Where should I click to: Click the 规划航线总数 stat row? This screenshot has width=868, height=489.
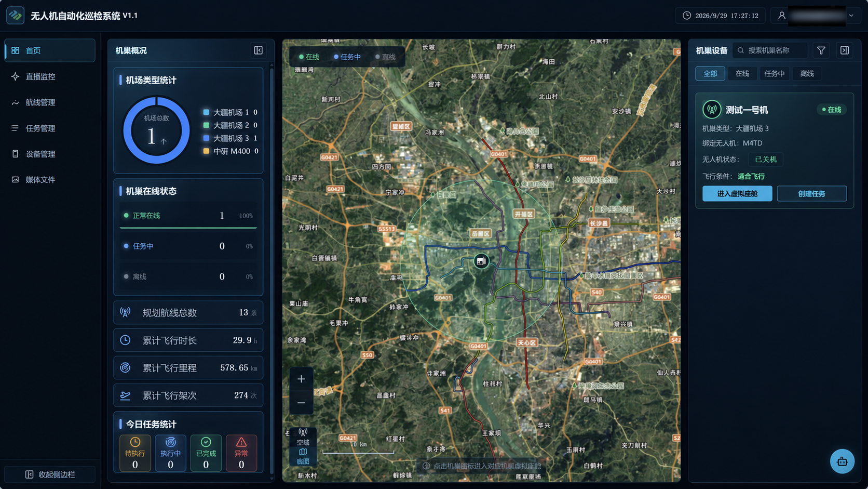[188, 312]
